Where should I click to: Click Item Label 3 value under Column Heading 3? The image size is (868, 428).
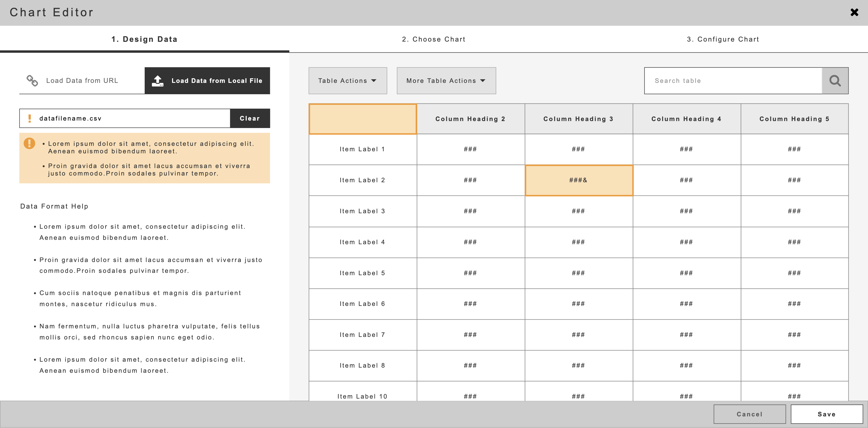(x=579, y=211)
